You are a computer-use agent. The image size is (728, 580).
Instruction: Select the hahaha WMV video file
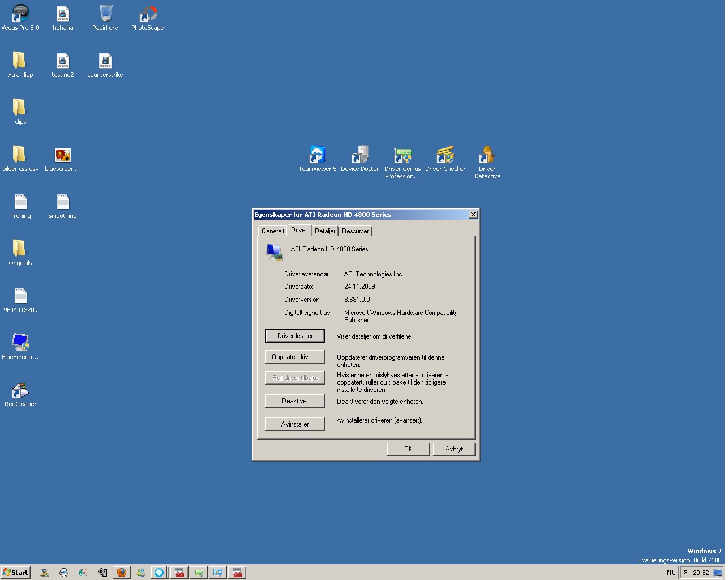[x=63, y=18]
